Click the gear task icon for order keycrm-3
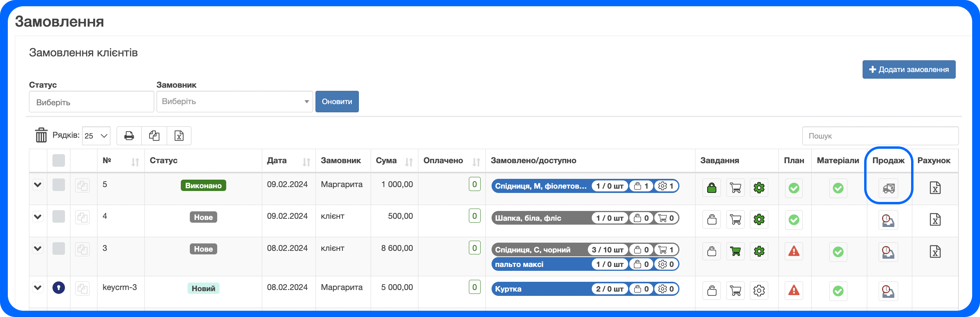Viewport: 980px width, 317px height. 759,290
